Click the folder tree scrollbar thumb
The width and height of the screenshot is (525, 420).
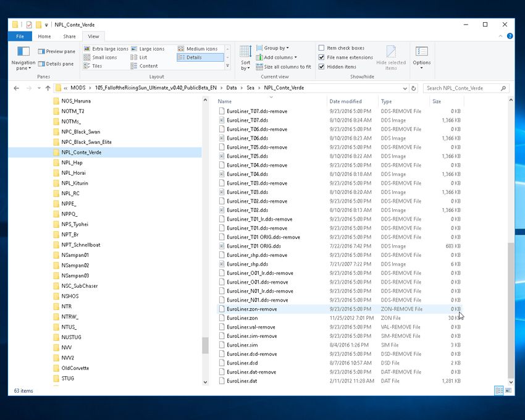(205, 345)
